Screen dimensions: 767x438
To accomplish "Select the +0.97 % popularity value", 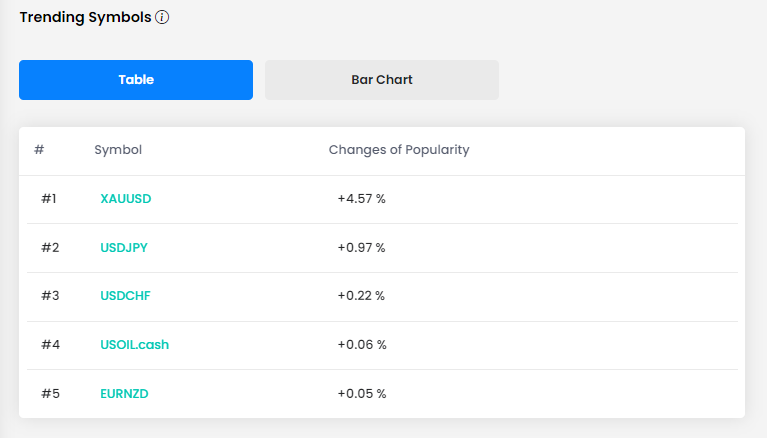I will pos(361,248).
